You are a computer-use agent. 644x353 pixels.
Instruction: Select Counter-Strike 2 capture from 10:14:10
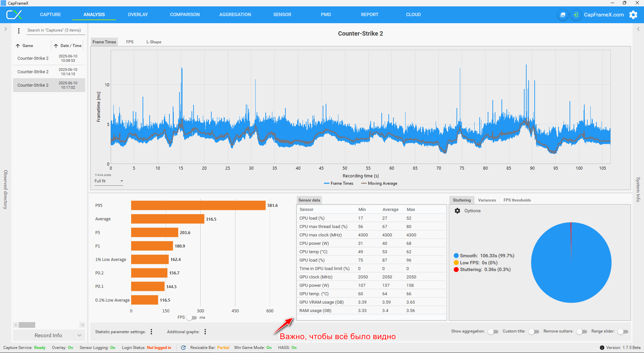click(x=49, y=72)
